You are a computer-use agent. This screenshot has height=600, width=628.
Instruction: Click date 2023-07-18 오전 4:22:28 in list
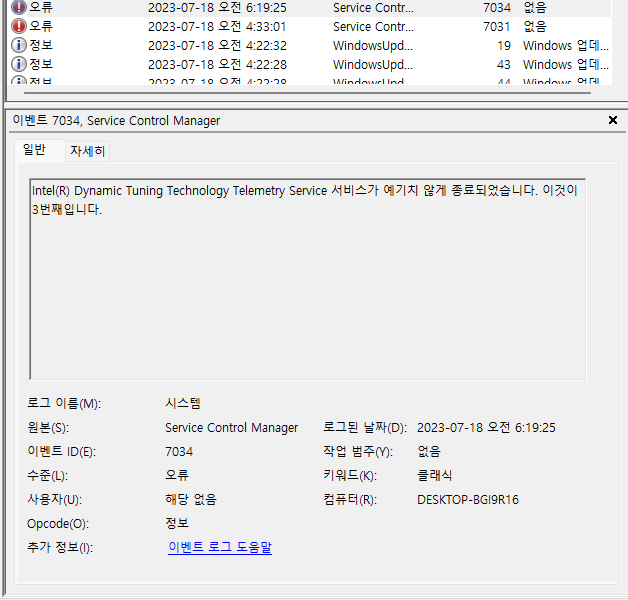click(x=217, y=64)
